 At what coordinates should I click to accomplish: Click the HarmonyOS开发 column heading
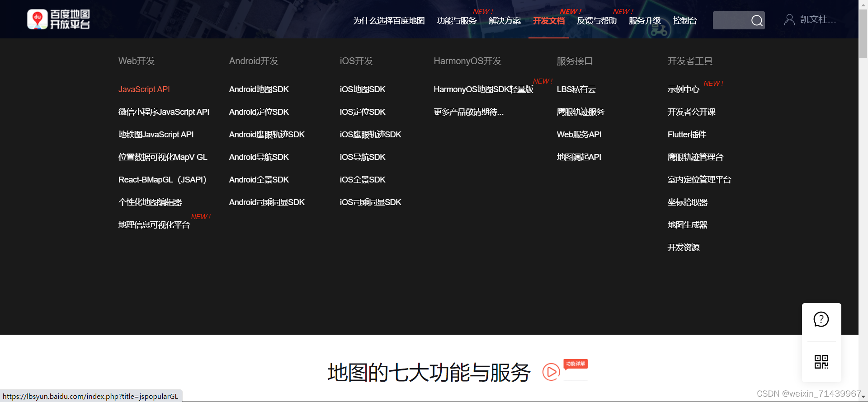(467, 61)
